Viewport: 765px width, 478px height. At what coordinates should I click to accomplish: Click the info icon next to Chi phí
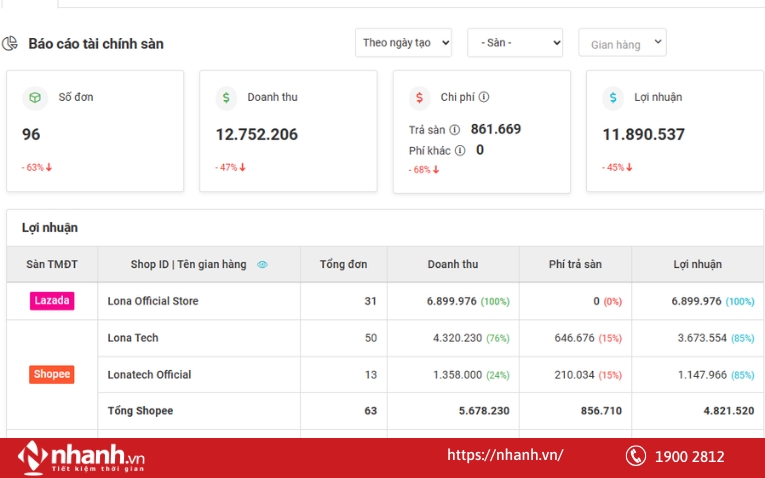[483, 97]
